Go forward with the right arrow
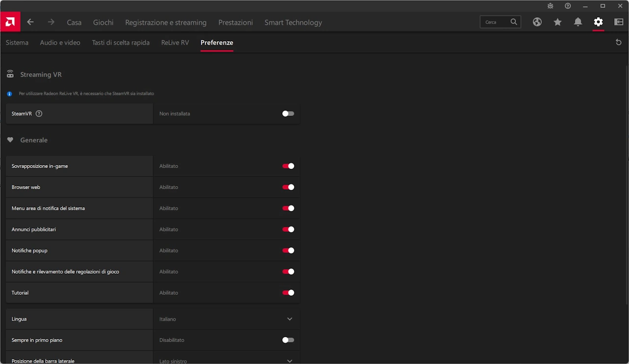 coord(51,22)
